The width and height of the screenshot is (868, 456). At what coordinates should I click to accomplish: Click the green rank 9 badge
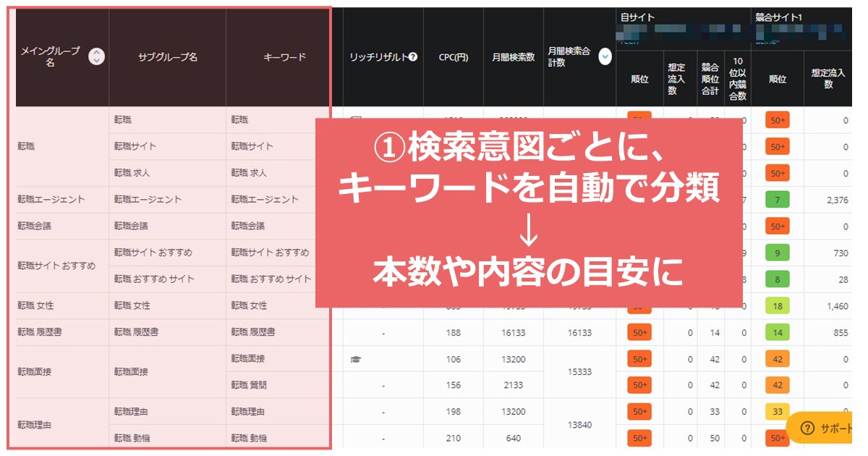pyautogui.click(x=777, y=253)
